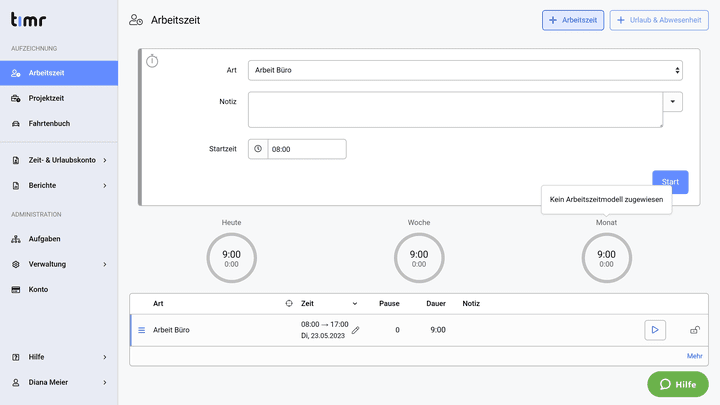Sort by the Zeit column chevron
The height and width of the screenshot is (405, 720).
pos(354,304)
